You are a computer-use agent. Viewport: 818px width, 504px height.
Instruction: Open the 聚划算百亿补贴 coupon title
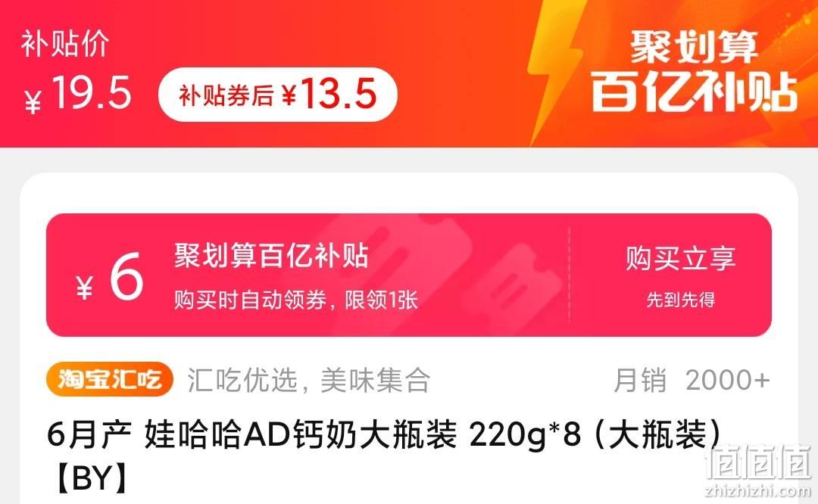[x=271, y=256]
